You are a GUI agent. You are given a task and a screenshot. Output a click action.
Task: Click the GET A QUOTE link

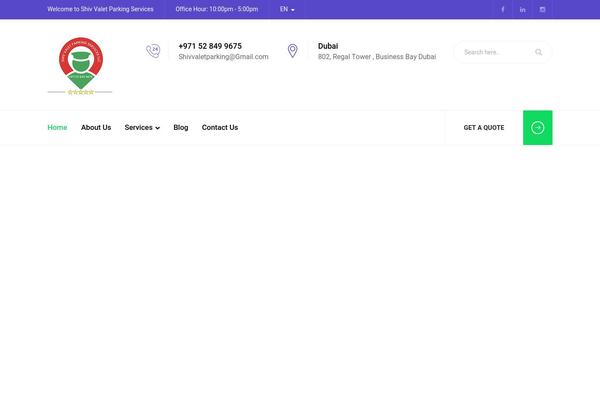point(484,128)
